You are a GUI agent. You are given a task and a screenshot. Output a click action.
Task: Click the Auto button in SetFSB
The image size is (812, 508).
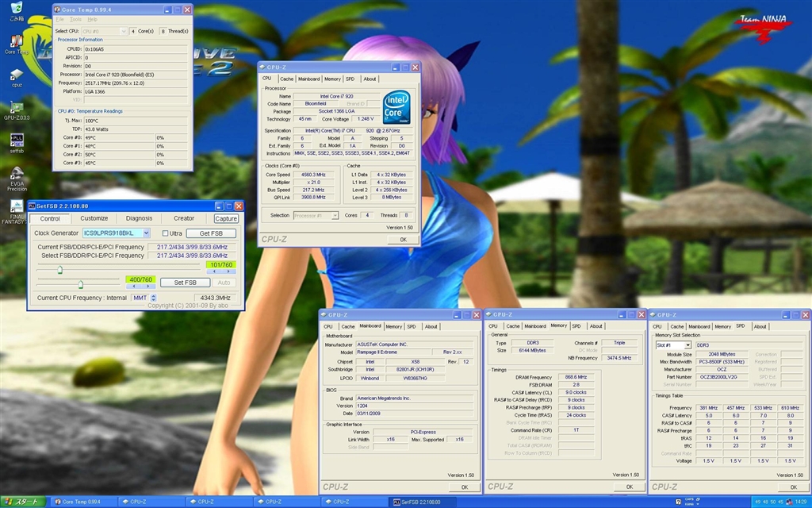[x=224, y=283]
